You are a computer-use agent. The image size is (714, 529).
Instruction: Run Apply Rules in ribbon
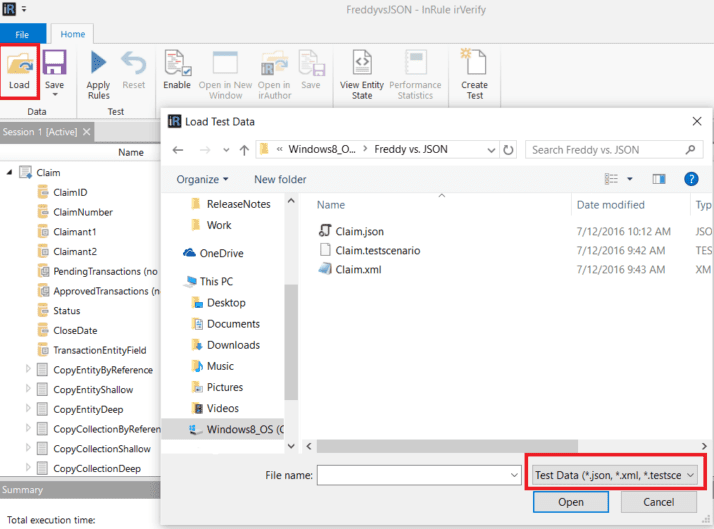click(x=98, y=75)
